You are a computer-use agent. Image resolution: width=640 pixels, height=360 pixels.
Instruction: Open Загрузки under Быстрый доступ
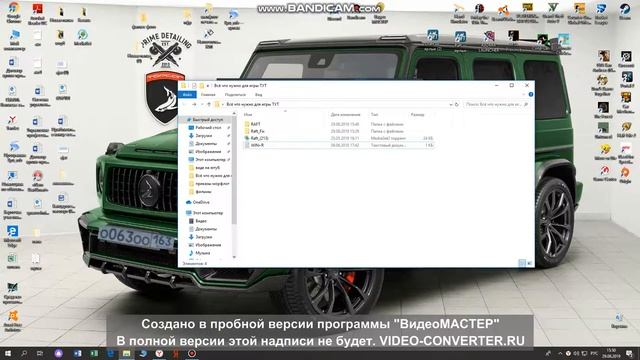pos(203,136)
